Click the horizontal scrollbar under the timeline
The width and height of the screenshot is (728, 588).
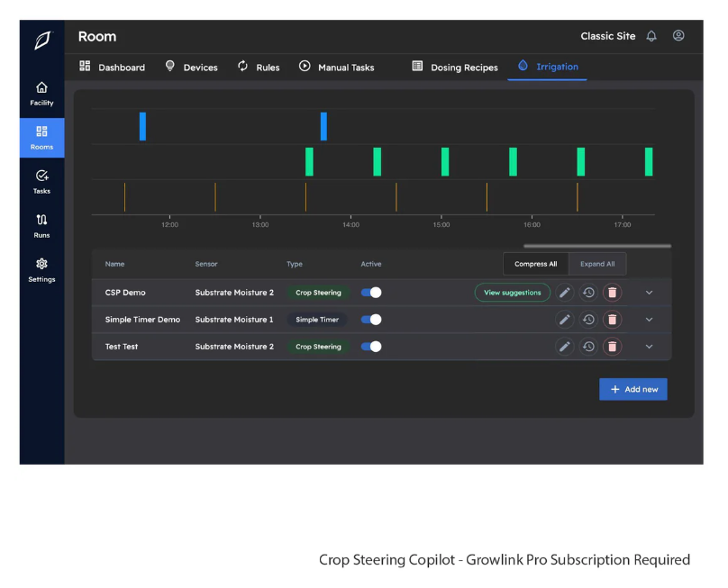[596, 245]
